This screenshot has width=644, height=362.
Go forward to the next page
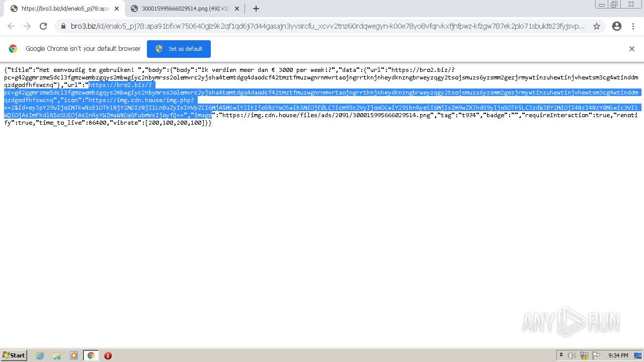[27, 26]
